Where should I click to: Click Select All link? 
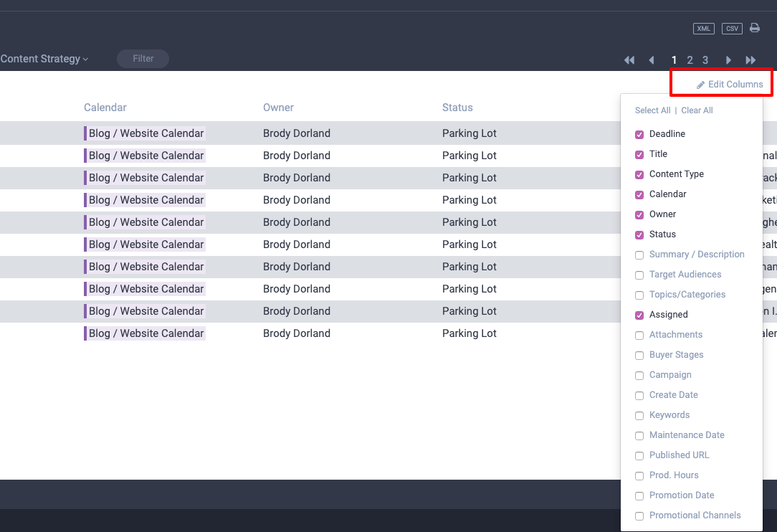(x=652, y=110)
